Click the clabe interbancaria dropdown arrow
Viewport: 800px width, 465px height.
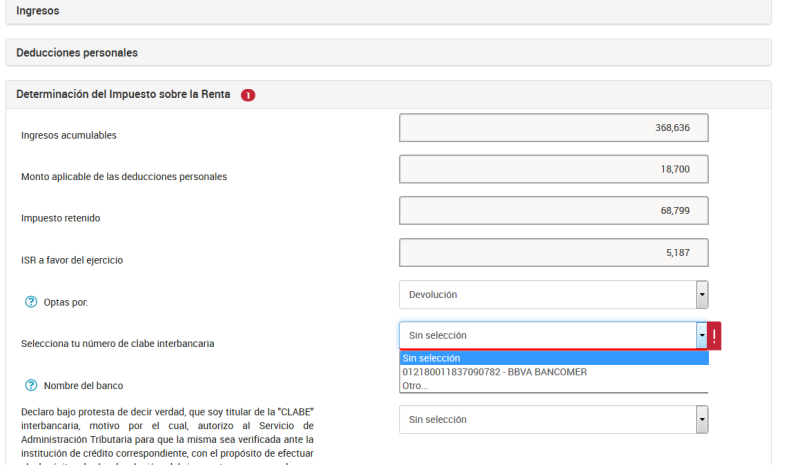(702, 335)
